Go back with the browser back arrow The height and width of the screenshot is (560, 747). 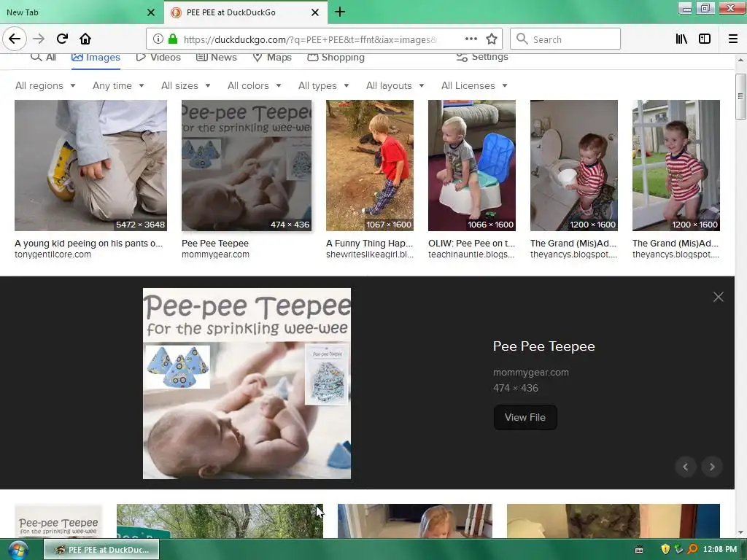15,39
